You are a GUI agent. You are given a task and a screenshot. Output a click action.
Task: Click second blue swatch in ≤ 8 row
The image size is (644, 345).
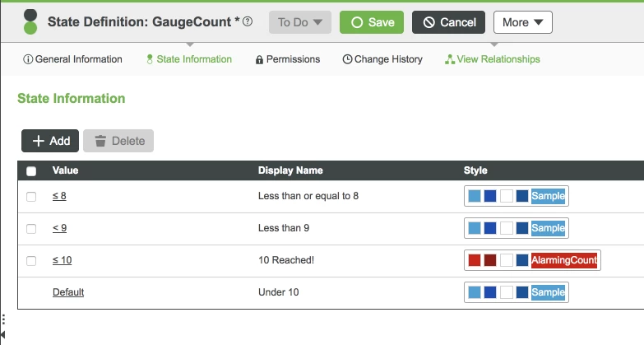(x=490, y=196)
